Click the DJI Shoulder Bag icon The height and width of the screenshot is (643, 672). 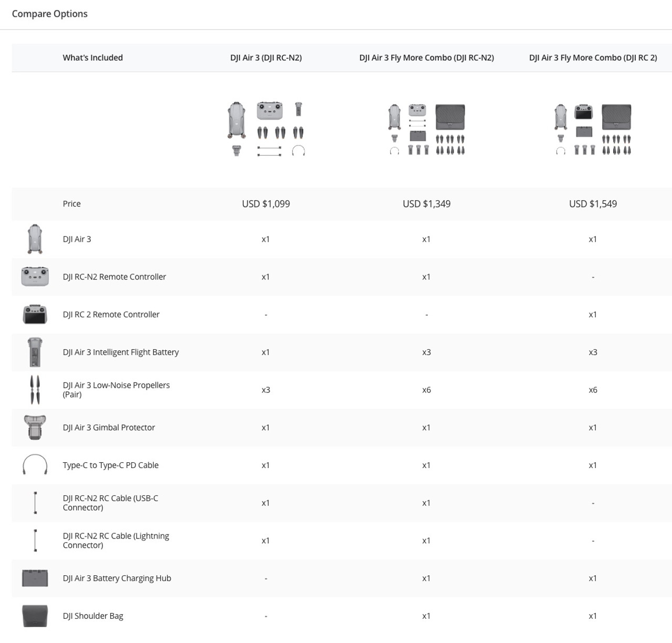[35, 616]
